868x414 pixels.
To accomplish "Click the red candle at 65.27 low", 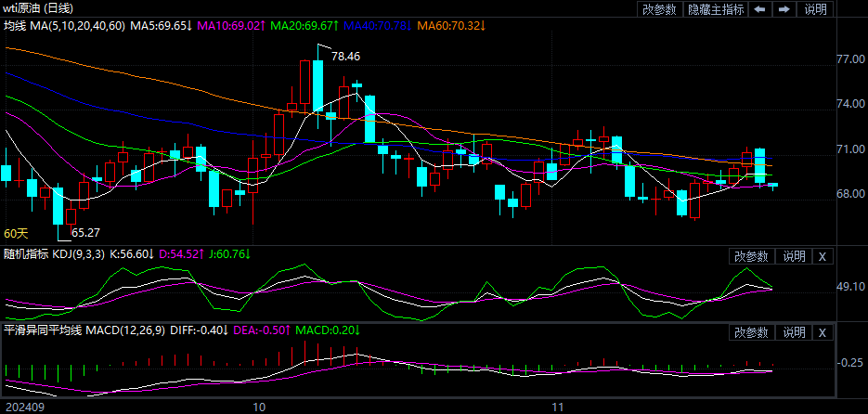I will tap(71, 217).
